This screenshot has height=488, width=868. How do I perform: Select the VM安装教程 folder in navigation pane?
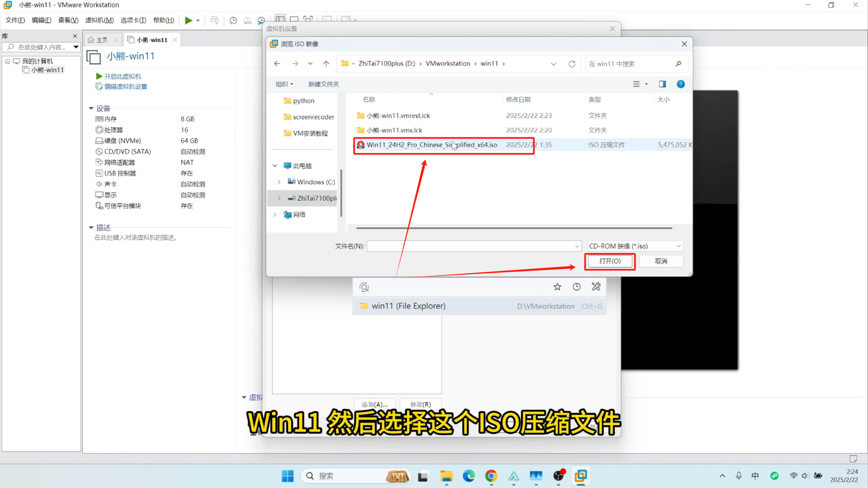pos(306,133)
